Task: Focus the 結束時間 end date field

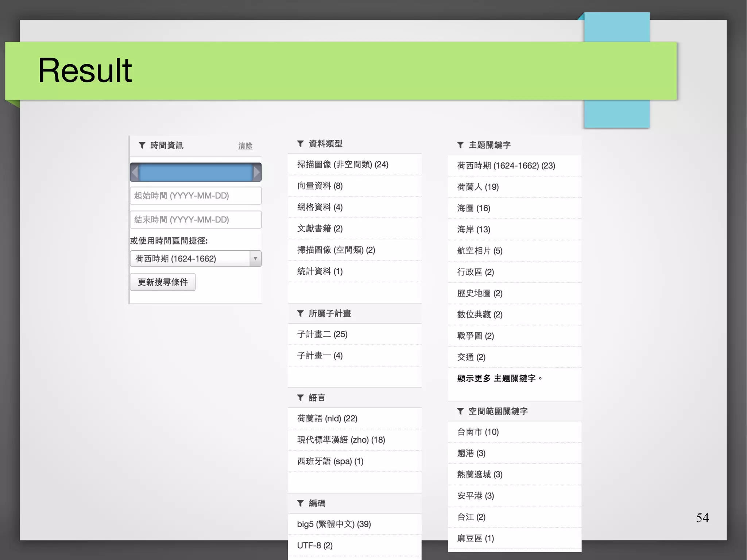Action: (x=196, y=220)
